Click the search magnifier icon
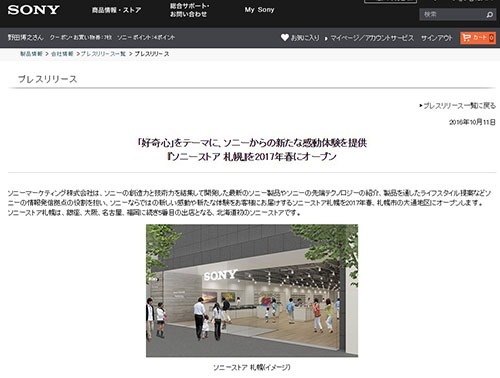500x378 pixels. pos(489,15)
